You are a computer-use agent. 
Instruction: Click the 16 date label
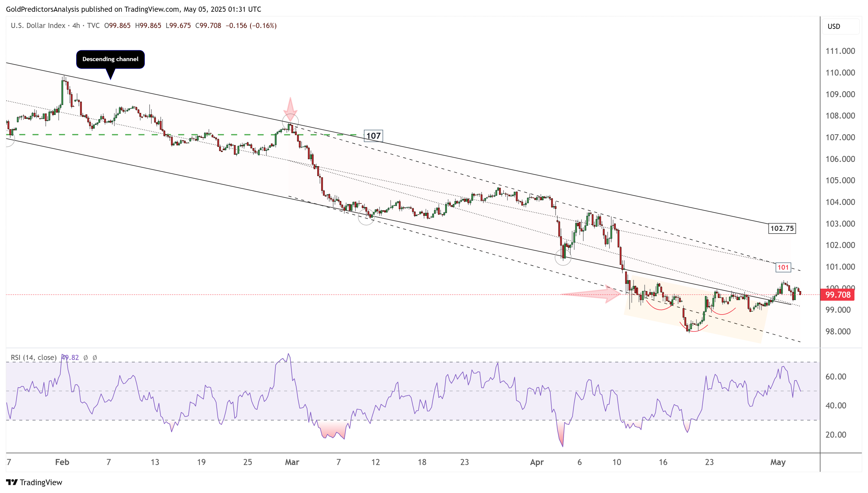pos(663,462)
